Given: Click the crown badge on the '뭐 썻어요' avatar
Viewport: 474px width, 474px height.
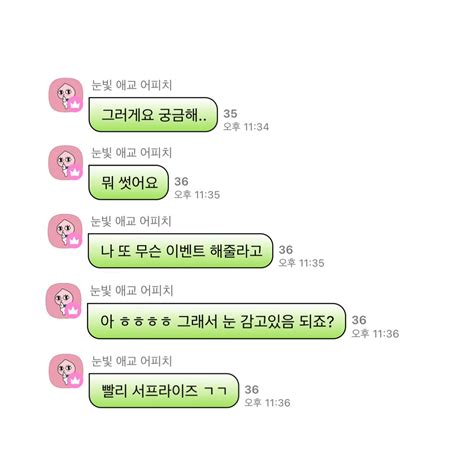Looking at the screenshot, I should 76,173.
